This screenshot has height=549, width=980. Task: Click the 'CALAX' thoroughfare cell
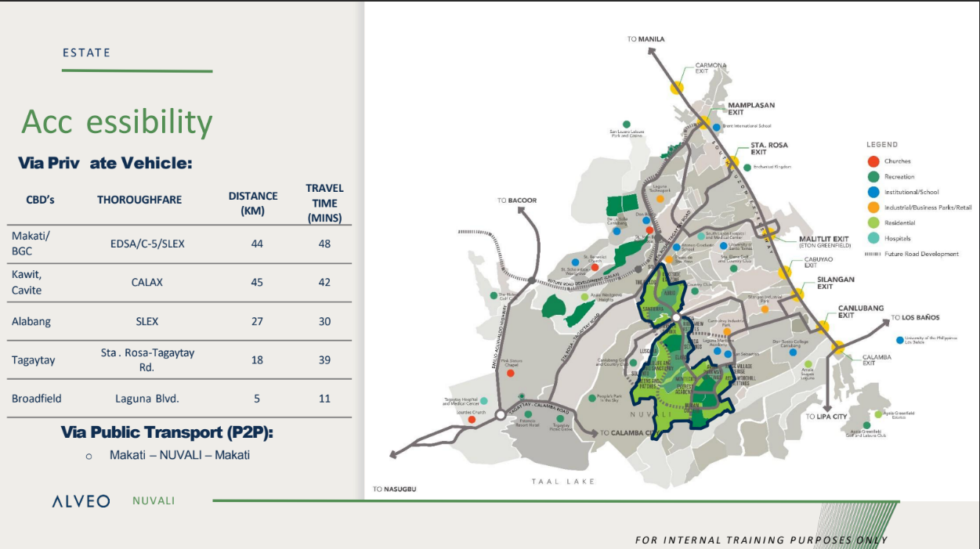click(x=147, y=282)
